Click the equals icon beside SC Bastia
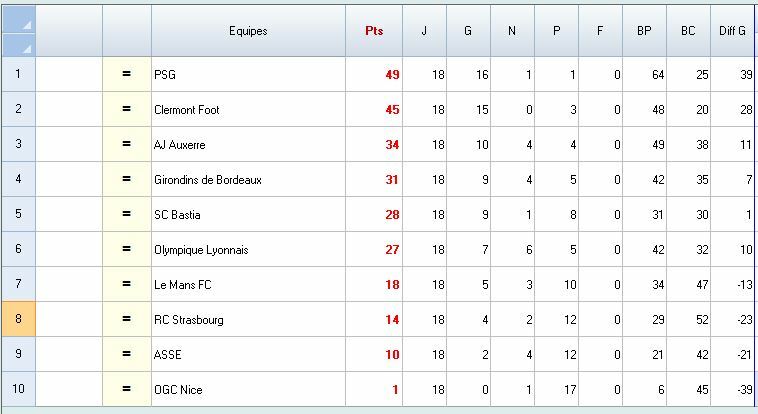The width and height of the screenshot is (758, 414). [x=126, y=215]
